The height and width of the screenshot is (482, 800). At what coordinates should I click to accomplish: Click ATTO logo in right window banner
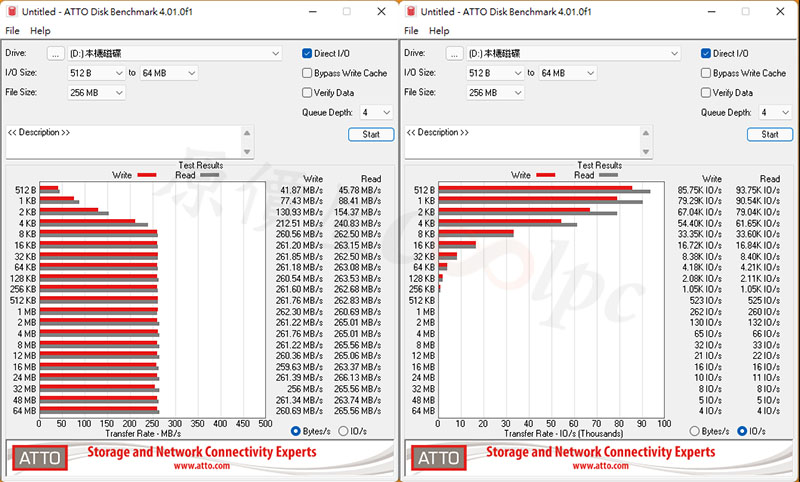438,458
